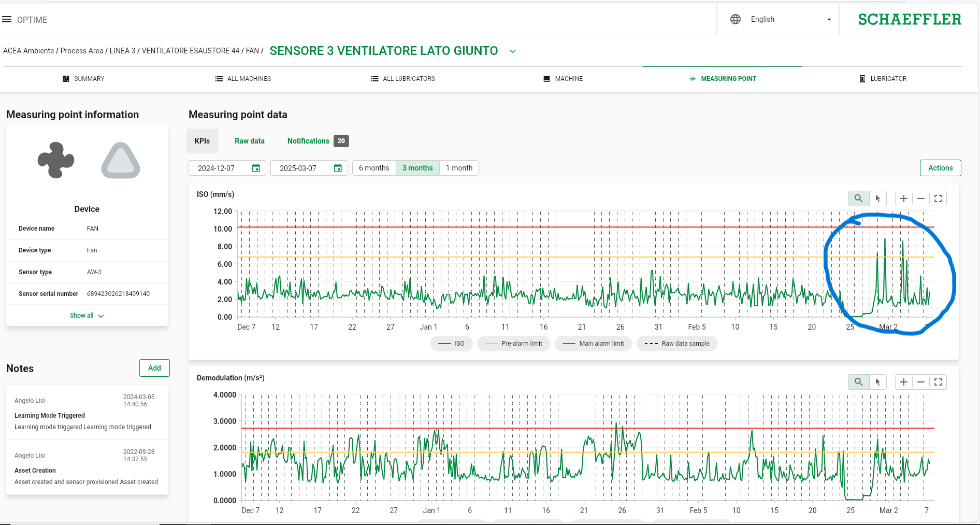Select zoom magnifier tool on Demodulation chart

[858, 382]
